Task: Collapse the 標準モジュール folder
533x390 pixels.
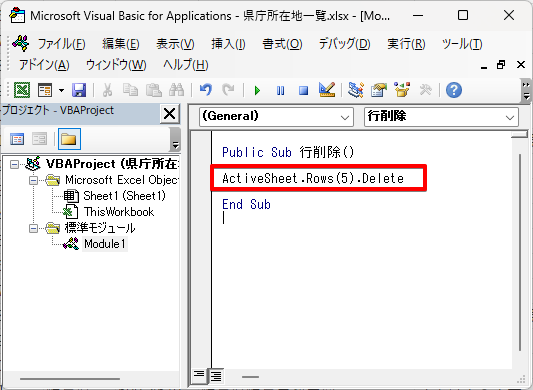Action: (x=33, y=228)
